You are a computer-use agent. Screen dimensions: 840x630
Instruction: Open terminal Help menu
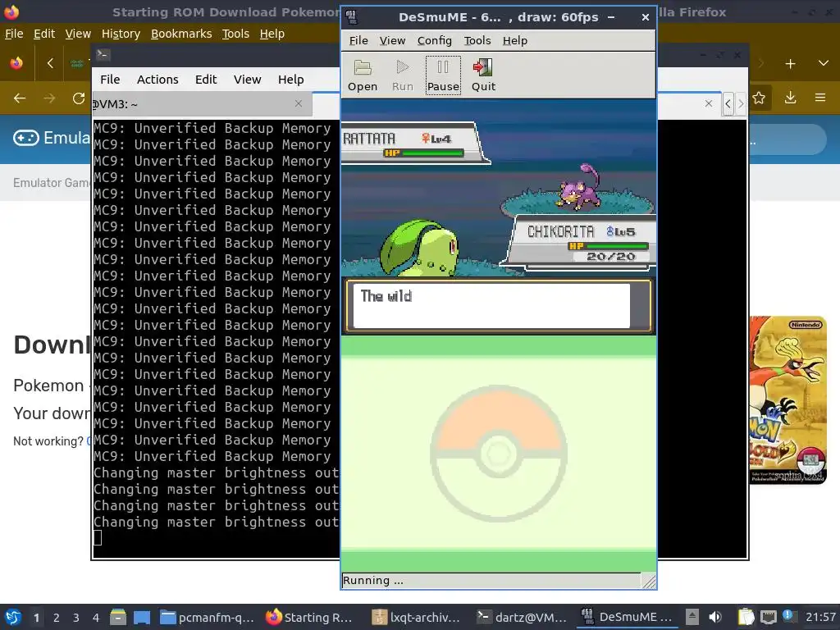291,80
